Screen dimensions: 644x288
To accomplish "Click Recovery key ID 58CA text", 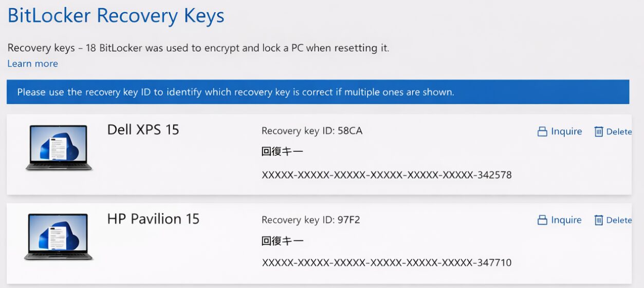I will pos(311,131).
